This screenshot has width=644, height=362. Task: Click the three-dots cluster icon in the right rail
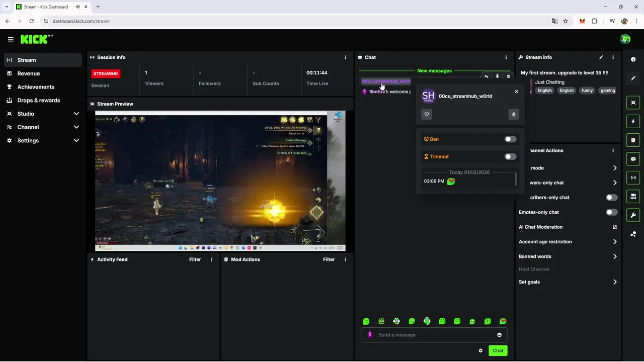pyautogui.click(x=633, y=234)
